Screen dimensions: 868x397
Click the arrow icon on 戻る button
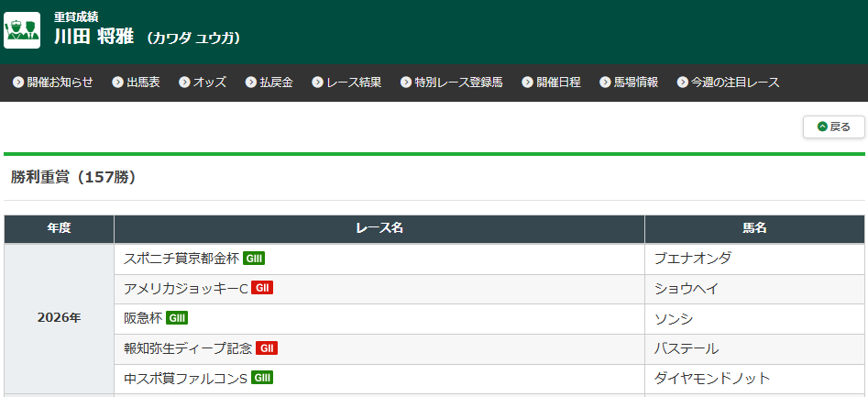point(822,127)
